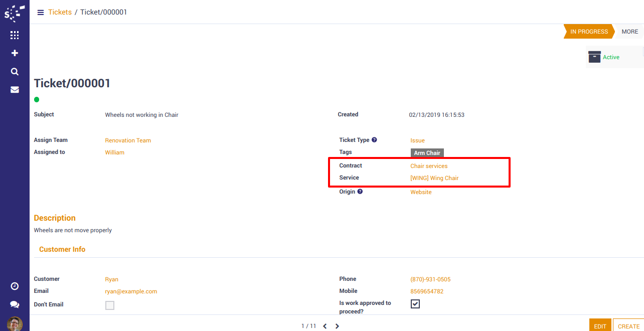
Task: Enable the Don't Email checkbox
Action: click(x=110, y=305)
